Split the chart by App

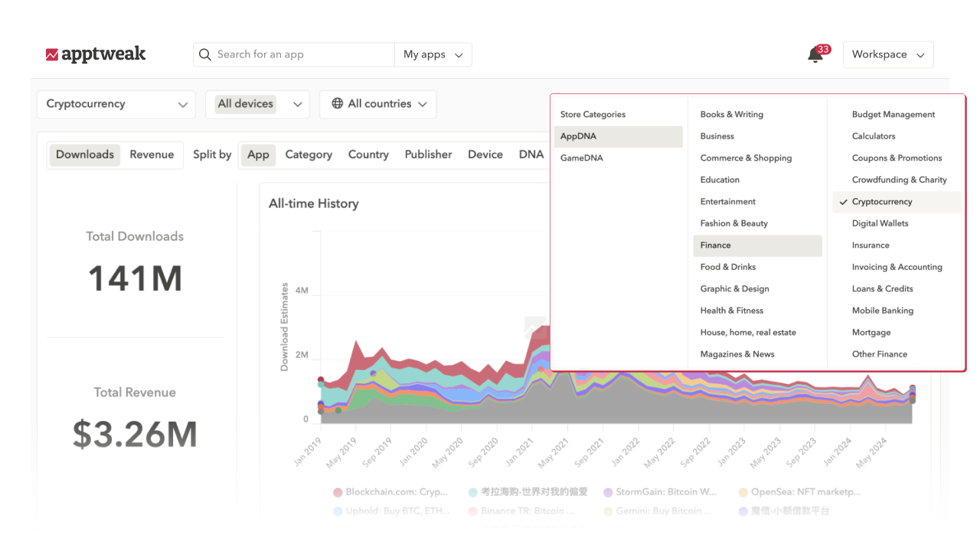pos(259,155)
